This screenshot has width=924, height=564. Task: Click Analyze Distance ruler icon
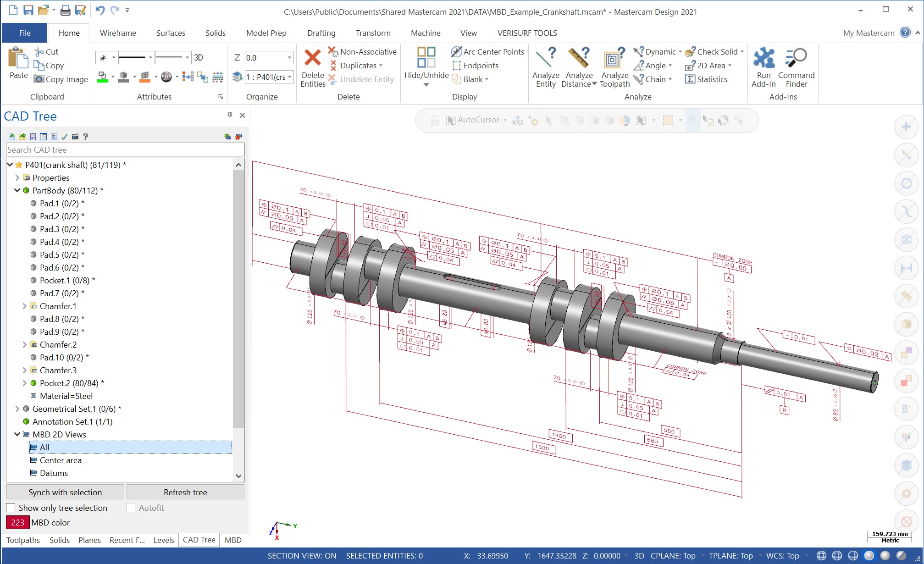[x=579, y=58]
